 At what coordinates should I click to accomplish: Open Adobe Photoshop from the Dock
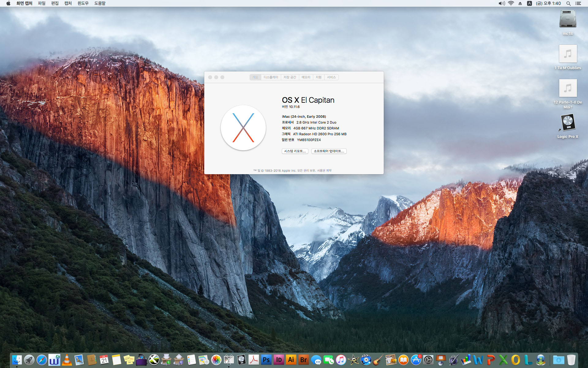pos(266,360)
